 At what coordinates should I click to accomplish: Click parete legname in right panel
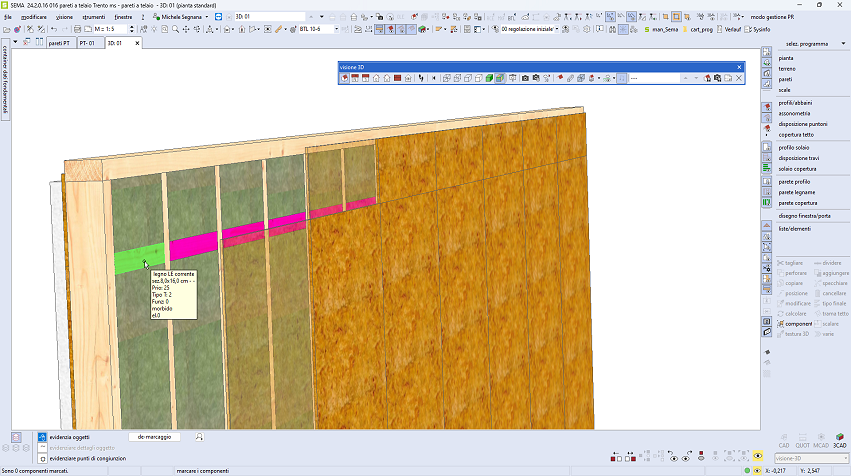(797, 192)
